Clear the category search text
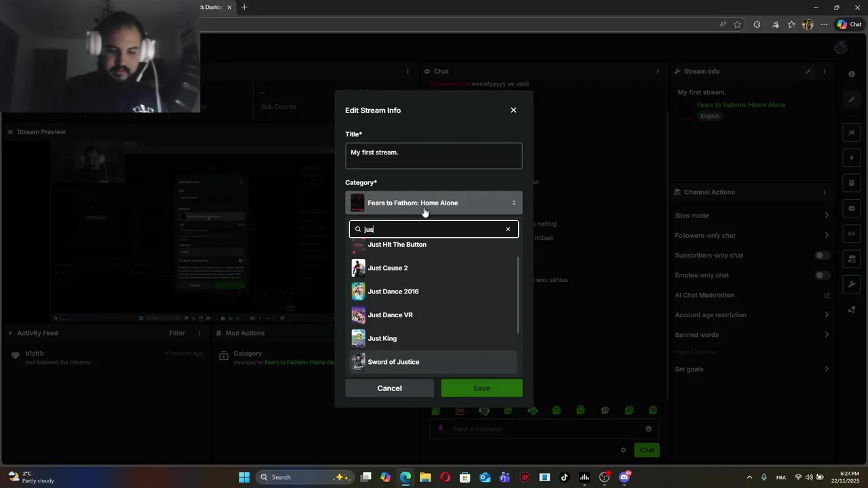This screenshot has width=868, height=488. click(x=508, y=229)
